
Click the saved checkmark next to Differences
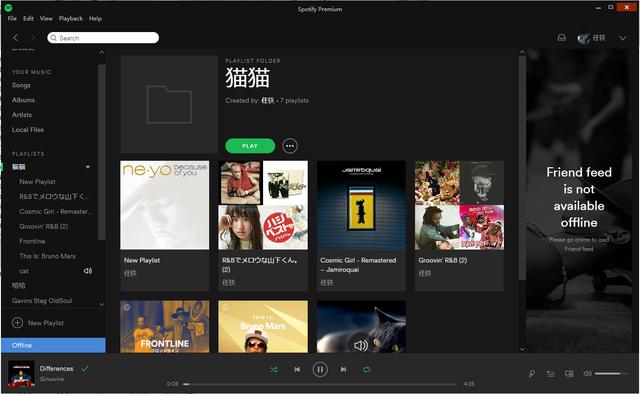click(84, 369)
